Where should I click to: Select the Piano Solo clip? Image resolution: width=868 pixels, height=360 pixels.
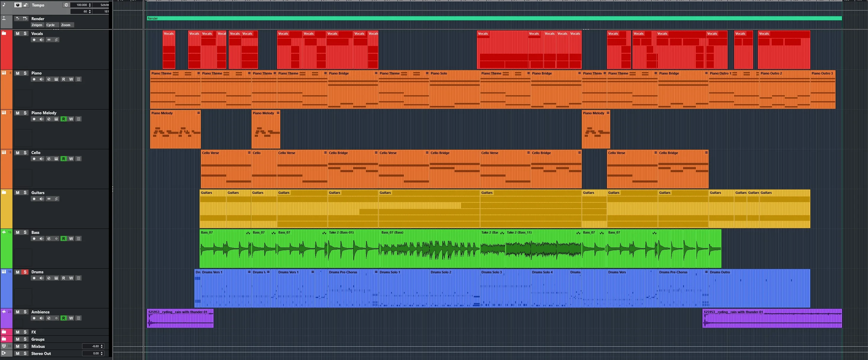coord(454,89)
